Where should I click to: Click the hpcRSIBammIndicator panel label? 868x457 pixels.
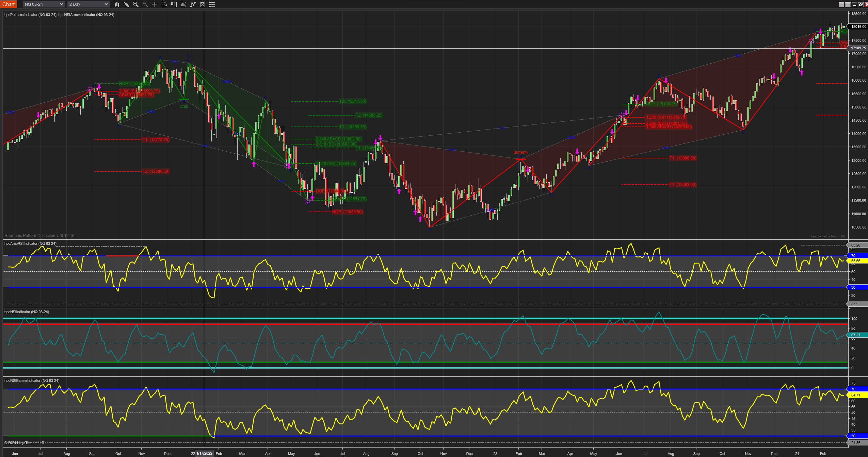(32, 380)
